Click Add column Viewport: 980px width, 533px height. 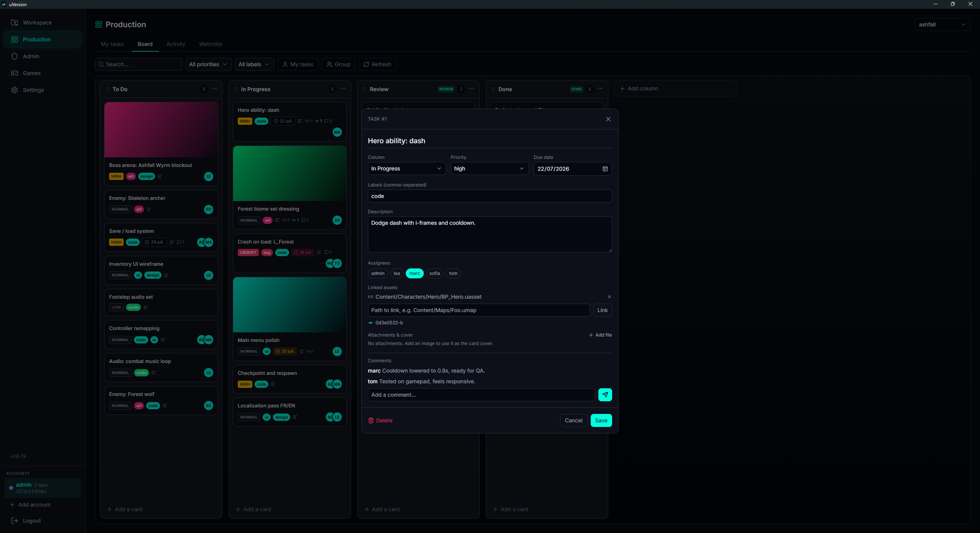point(676,88)
